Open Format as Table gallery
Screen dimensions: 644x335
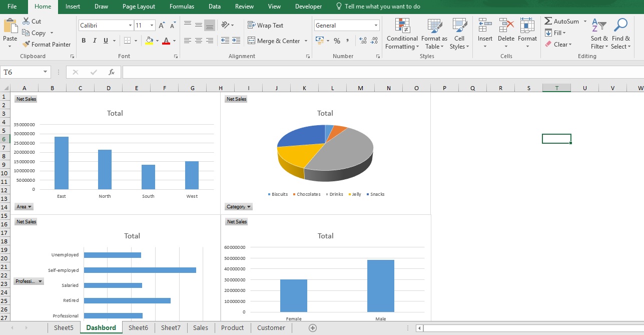[x=434, y=34]
